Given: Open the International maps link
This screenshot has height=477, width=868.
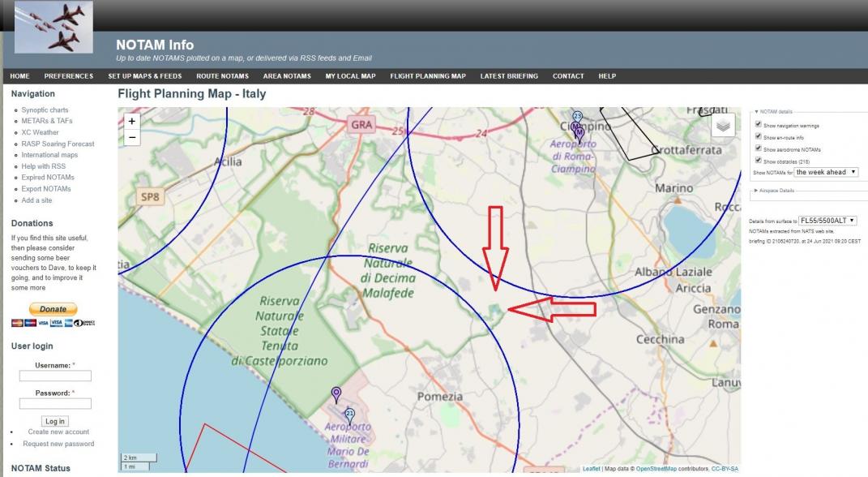Looking at the screenshot, I should 49,155.
